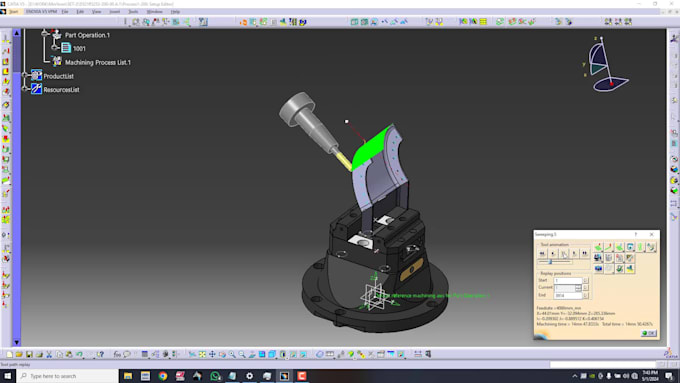
Task: Click the Zoom Out magnifier icon
Action: (242, 354)
